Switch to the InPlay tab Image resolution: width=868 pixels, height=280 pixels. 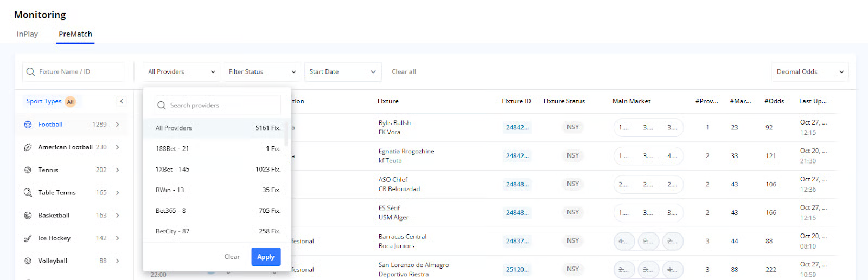coord(27,34)
